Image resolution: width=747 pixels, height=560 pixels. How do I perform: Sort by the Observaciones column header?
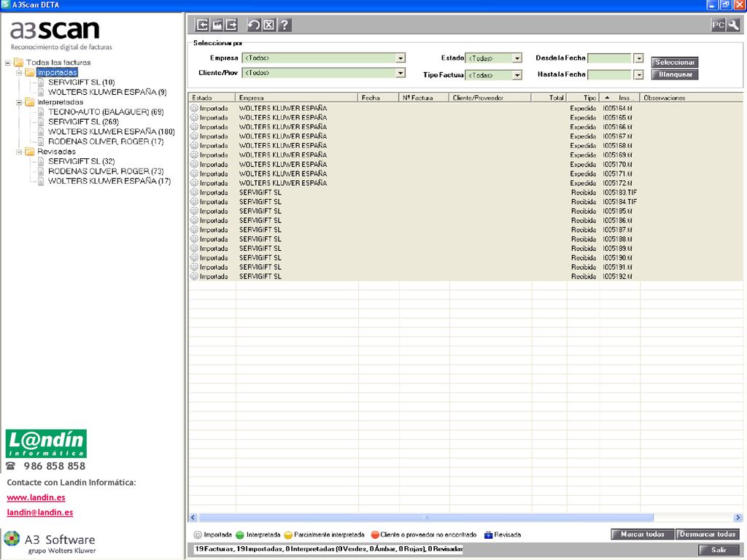click(692, 98)
